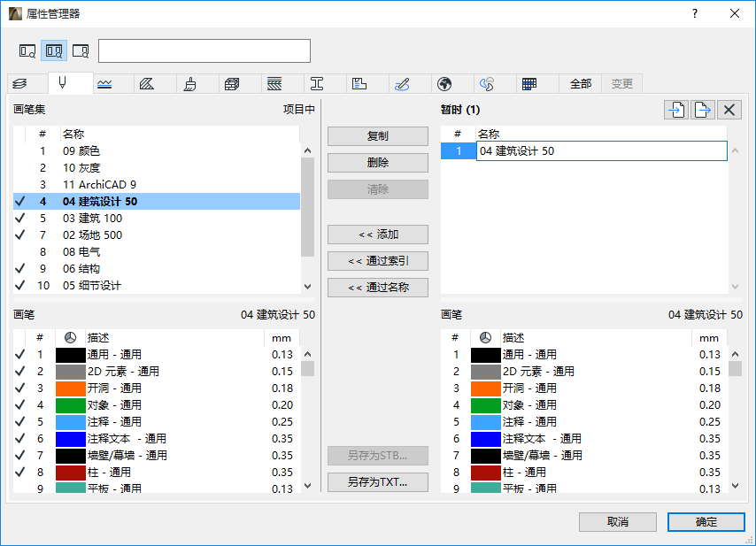This screenshot has width=756, height=546.
Task: Toggle checkmark for 06 结构 pen set
Action: coord(19,268)
